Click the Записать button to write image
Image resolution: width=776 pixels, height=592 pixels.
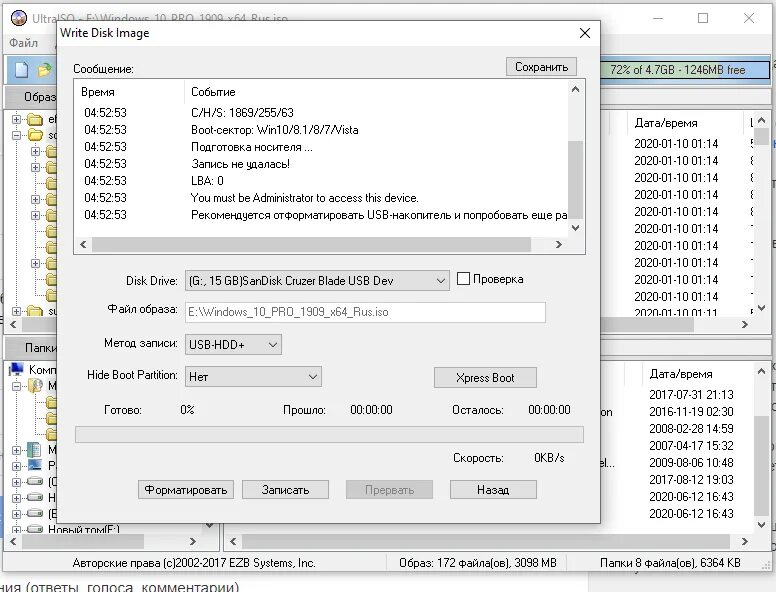point(285,490)
